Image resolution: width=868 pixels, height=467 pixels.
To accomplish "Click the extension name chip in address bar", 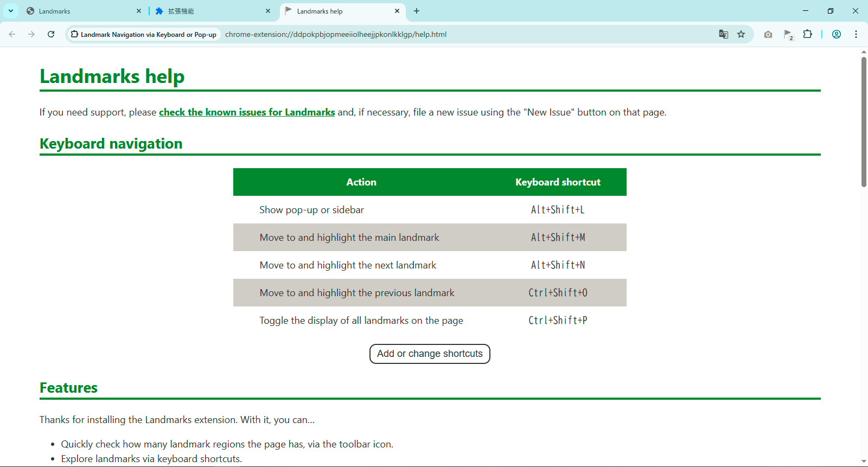I will [144, 34].
